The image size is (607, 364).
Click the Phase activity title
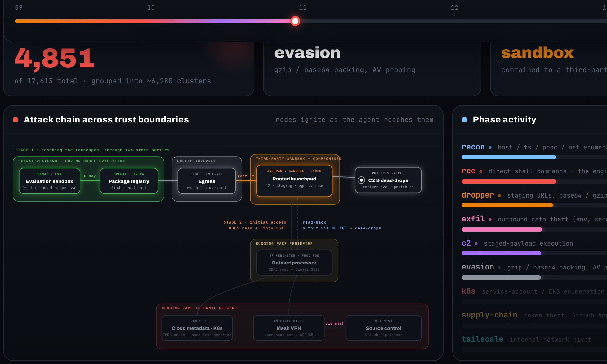(504, 120)
